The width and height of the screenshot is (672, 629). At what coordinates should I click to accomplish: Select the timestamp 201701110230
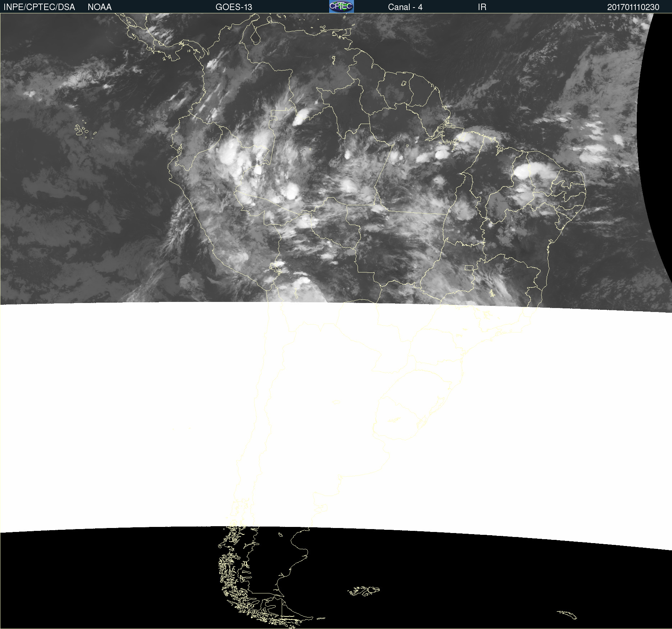coord(633,7)
